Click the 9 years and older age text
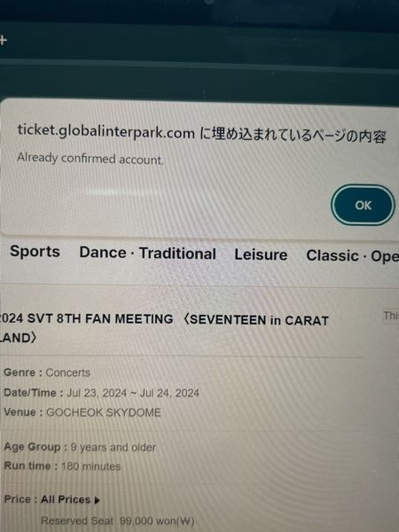Image resolution: width=399 pixels, height=532 pixels. 113,447
